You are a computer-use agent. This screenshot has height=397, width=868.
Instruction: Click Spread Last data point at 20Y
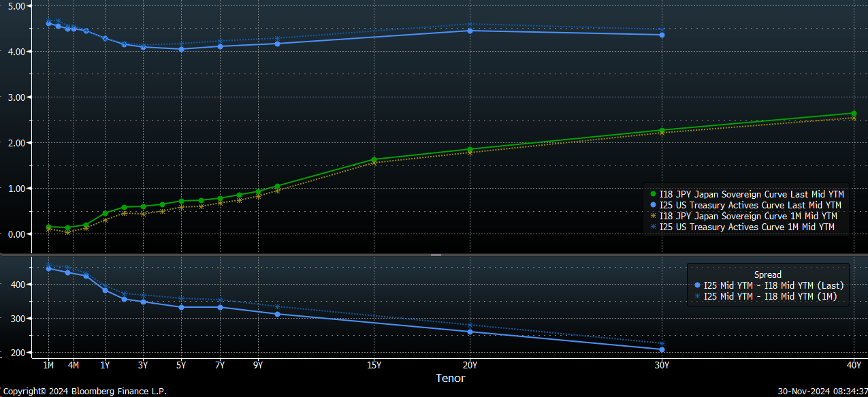pyautogui.click(x=470, y=332)
